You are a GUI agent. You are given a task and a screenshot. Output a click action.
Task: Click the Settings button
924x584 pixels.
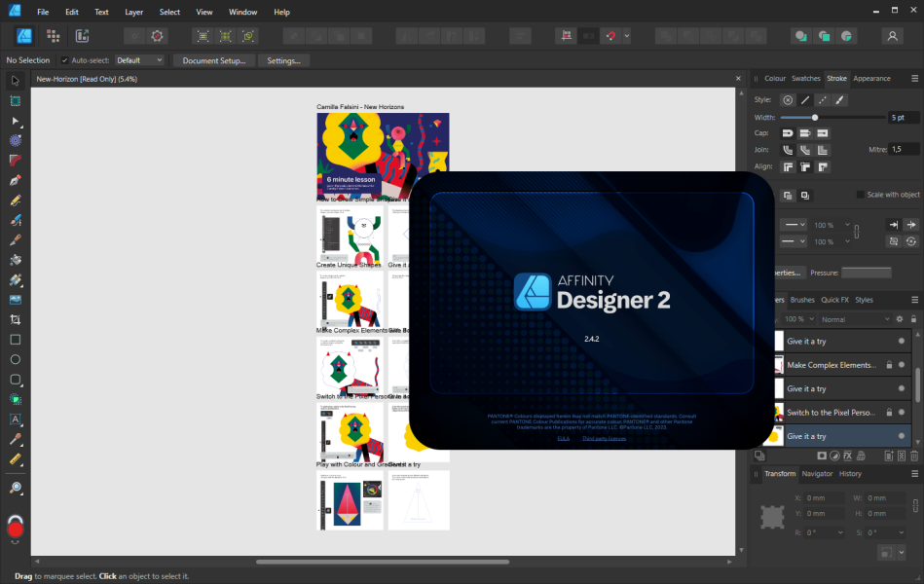[x=283, y=60]
